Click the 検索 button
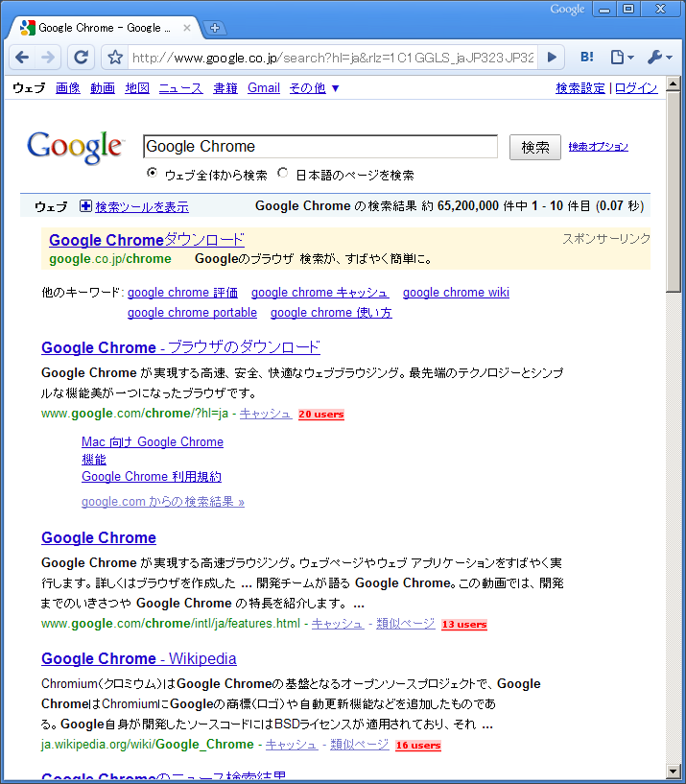 (535, 147)
